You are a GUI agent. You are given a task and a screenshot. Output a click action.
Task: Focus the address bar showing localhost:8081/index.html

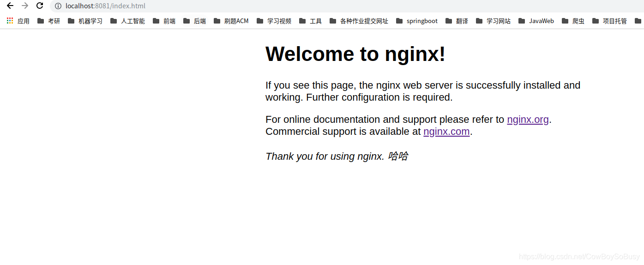pos(346,6)
